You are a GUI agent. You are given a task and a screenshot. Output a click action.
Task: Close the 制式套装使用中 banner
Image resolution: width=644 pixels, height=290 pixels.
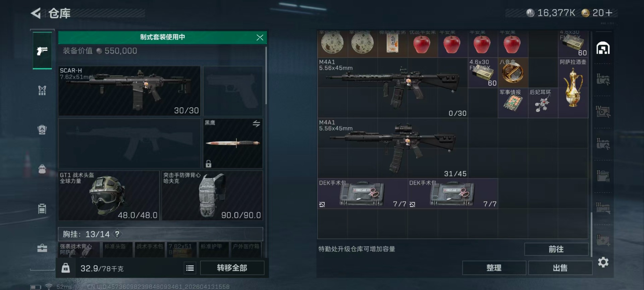coord(260,37)
